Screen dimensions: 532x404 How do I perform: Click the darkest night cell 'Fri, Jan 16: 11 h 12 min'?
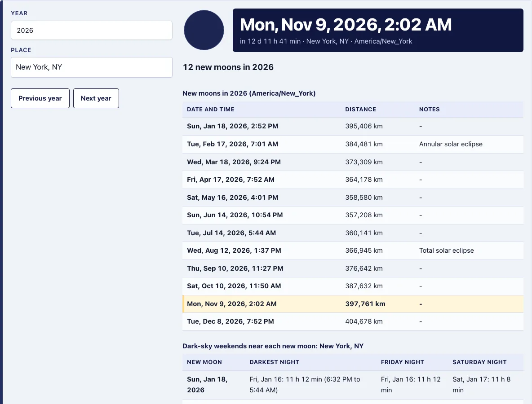pos(305,385)
